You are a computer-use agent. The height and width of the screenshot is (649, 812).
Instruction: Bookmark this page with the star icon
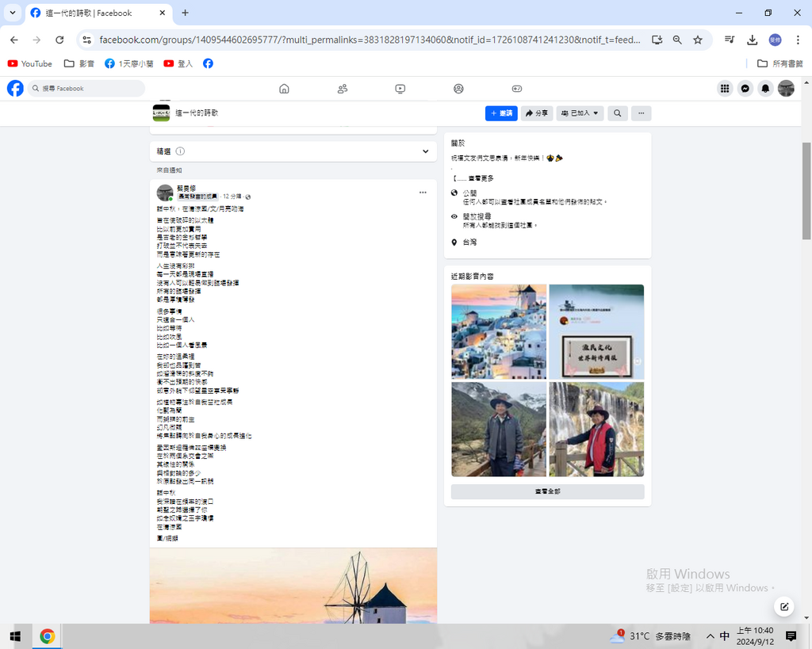698,40
